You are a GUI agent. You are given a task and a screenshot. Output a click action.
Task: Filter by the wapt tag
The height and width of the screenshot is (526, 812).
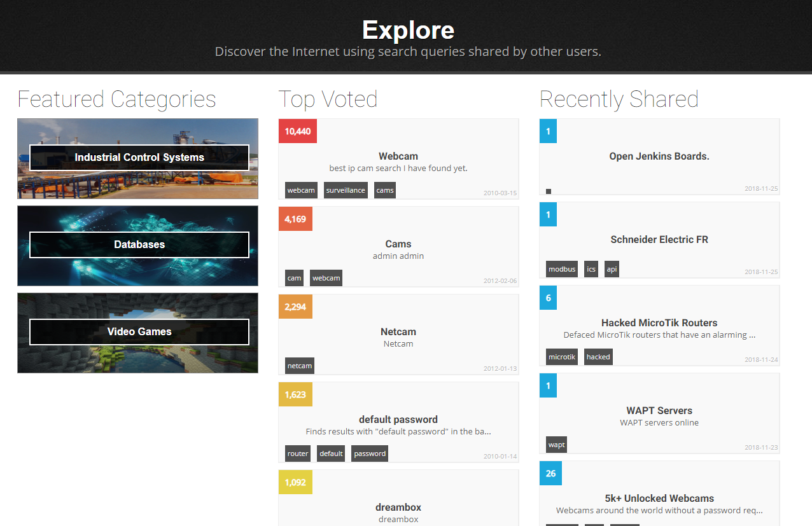click(x=556, y=445)
